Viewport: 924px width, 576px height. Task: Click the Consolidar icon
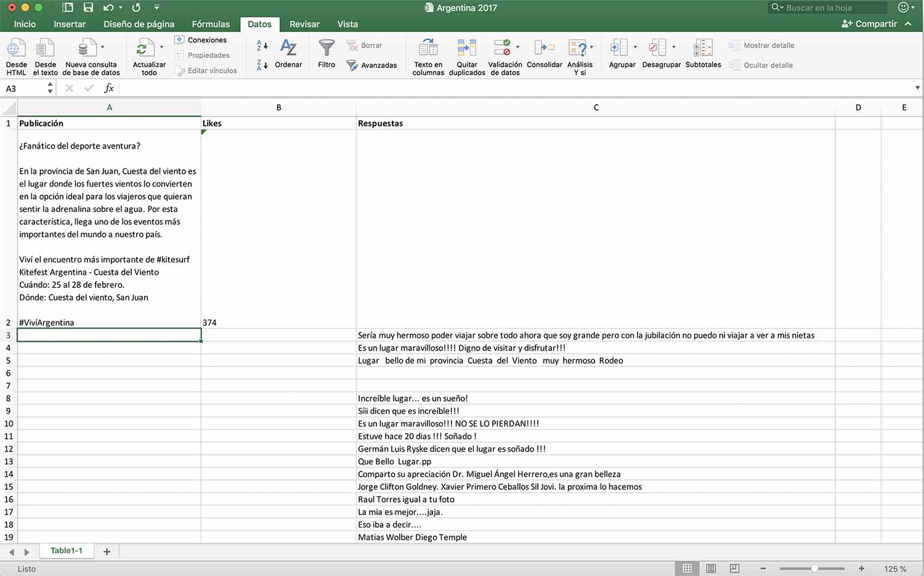[544, 48]
